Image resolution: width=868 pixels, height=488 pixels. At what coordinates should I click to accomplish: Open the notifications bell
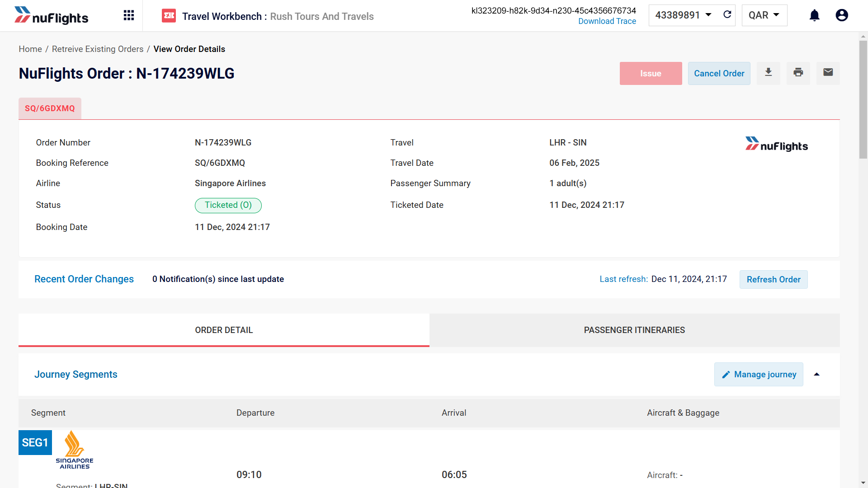coord(814,15)
